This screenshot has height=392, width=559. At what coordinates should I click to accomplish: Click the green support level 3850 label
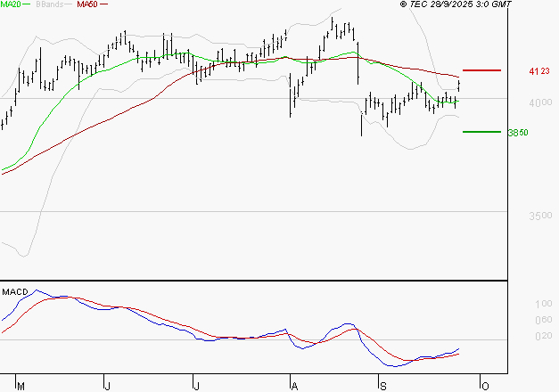pyautogui.click(x=518, y=133)
